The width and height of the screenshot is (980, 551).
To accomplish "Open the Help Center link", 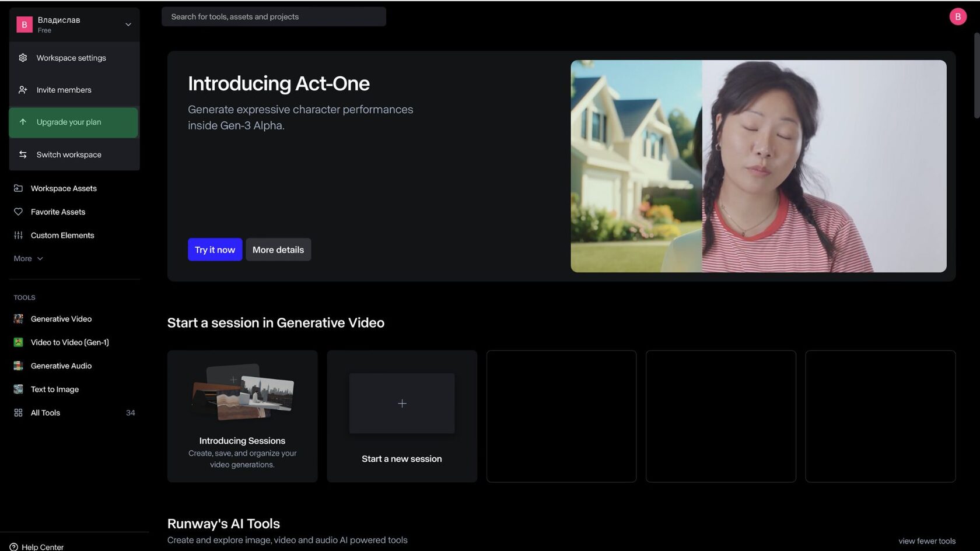I will (x=37, y=547).
